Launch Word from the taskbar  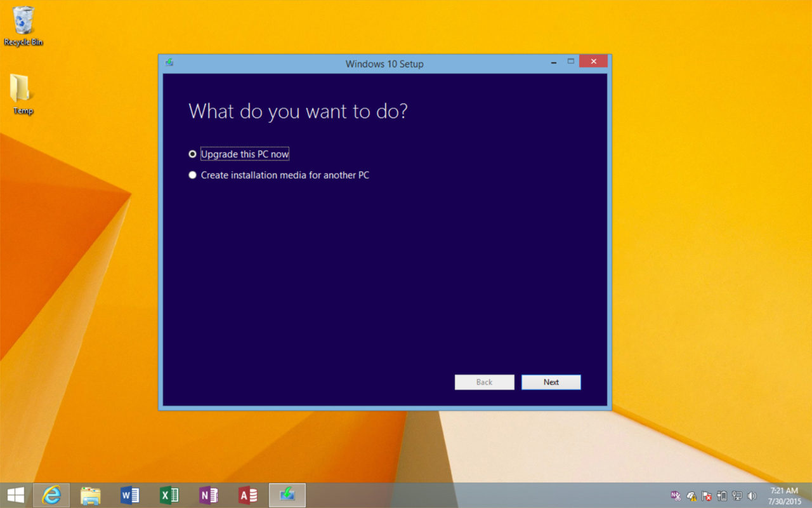point(129,495)
